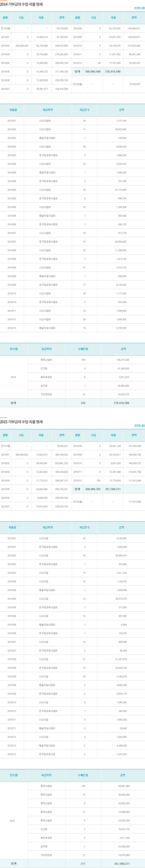
Task: Click the heading '2015 기부금의 수입·지출 명세'
Action: [x=21, y=422]
